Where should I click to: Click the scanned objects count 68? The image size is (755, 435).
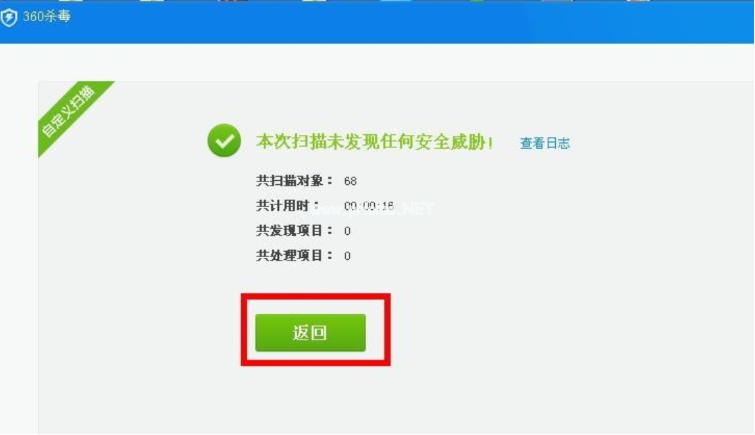click(x=350, y=181)
